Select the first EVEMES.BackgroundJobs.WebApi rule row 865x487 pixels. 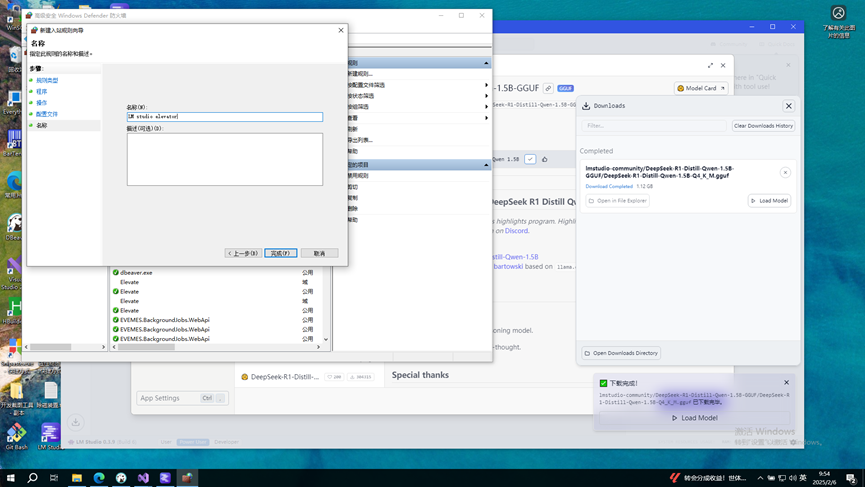click(214, 320)
